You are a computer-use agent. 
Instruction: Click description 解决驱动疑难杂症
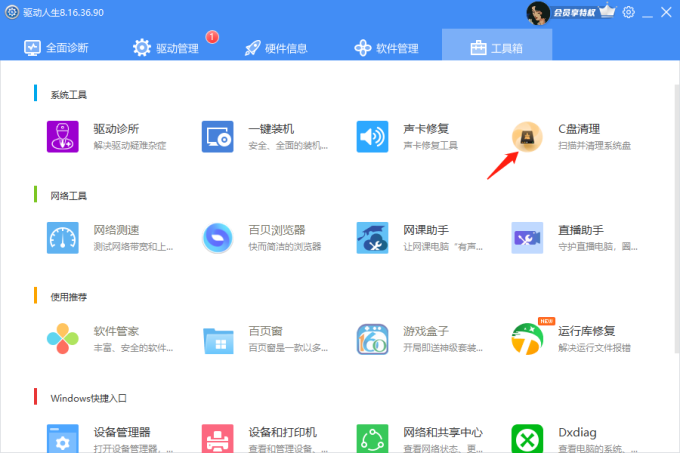130,146
